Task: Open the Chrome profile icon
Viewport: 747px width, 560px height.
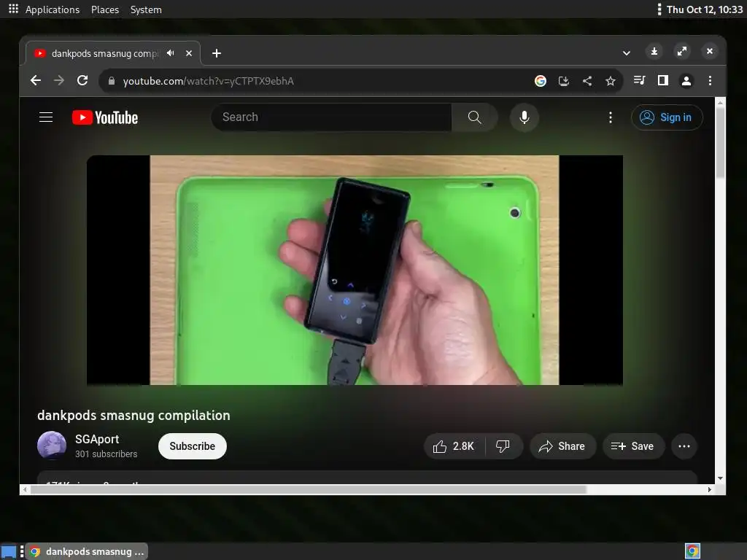Action: pos(686,81)
